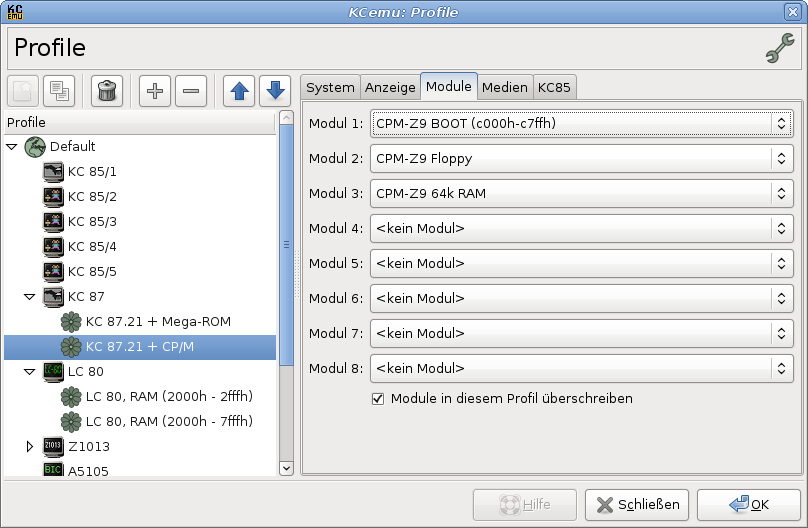Screen dimensions: 808x528
Task: Click the KC 85/1 computer icon
Action: tap(53, 172)
